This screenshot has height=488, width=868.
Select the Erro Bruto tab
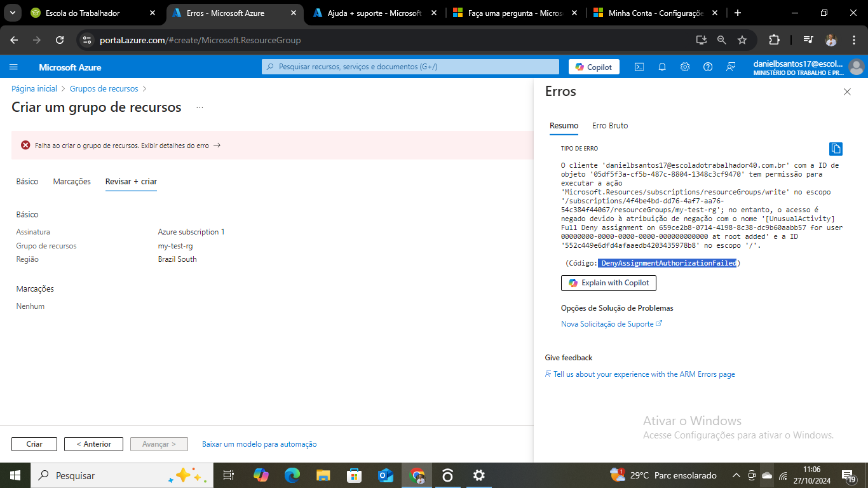pyautogui.click(x=610, y=126)
